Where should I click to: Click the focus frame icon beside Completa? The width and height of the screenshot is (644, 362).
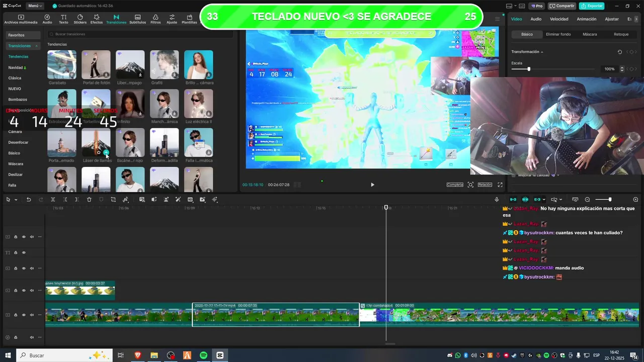tap(470, 185)
